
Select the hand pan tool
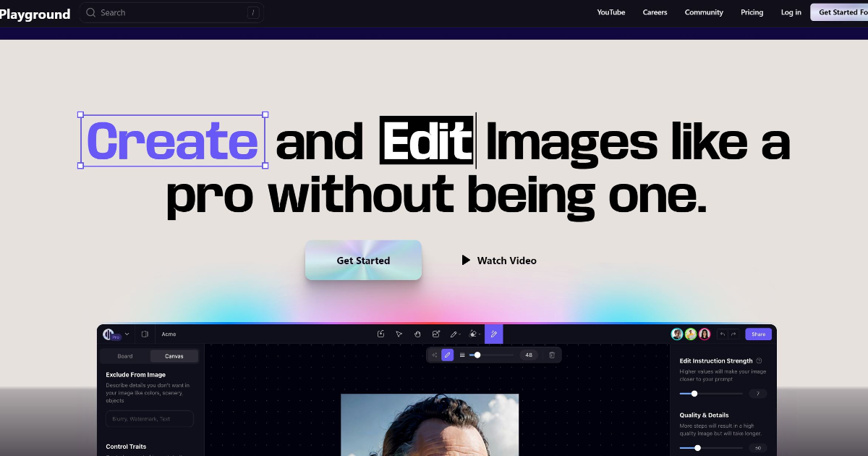coord(417,334)
